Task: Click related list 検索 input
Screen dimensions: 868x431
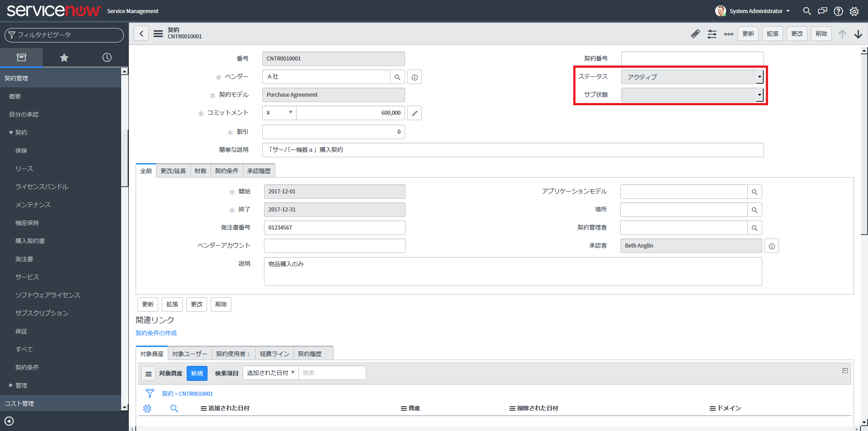Action: point(332,373)
